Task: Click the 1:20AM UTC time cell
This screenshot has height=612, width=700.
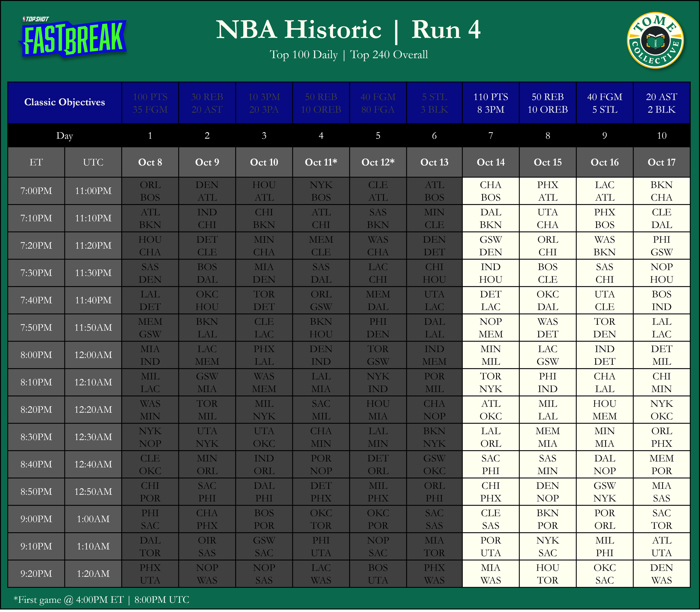Action: pyautogui.click(x=93, y=574)
